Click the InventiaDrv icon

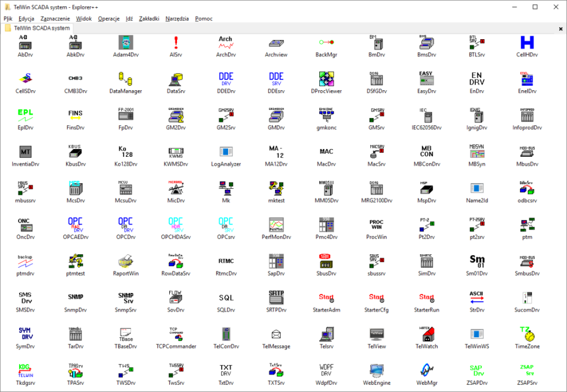pyautogui.click(x=25, y=152)
